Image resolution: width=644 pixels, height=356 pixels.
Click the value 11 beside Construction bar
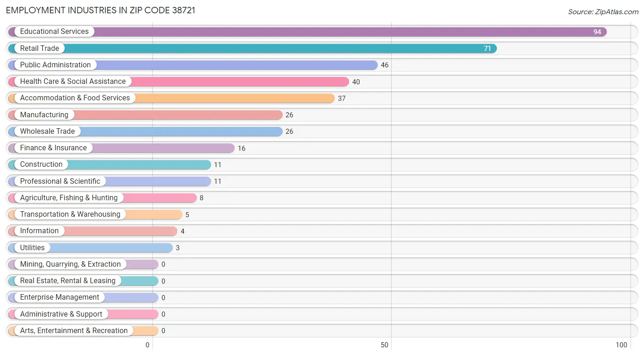click(218, 165)
